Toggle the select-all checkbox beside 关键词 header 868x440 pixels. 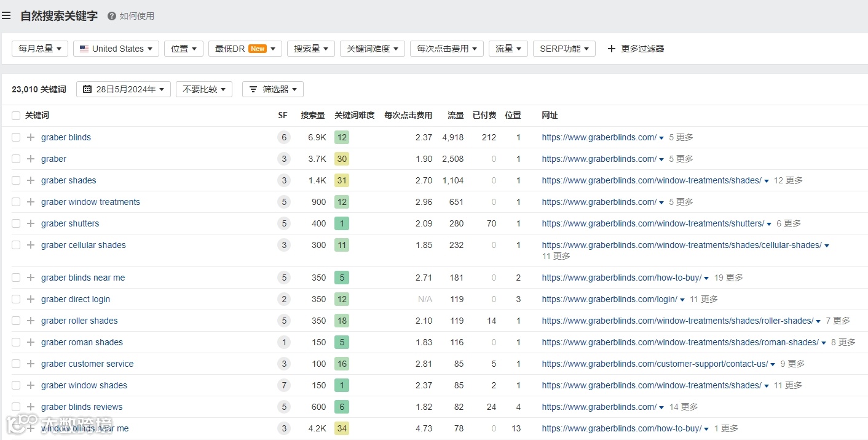coord(16,115)
